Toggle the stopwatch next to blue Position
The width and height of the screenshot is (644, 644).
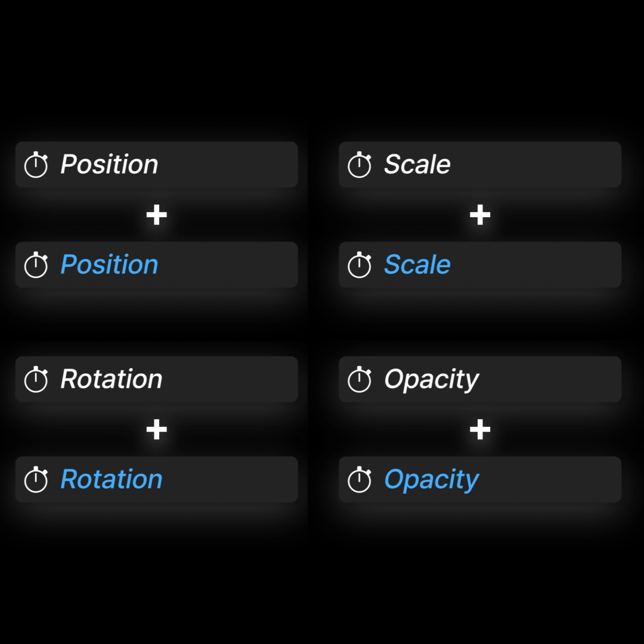coord(36,265)
